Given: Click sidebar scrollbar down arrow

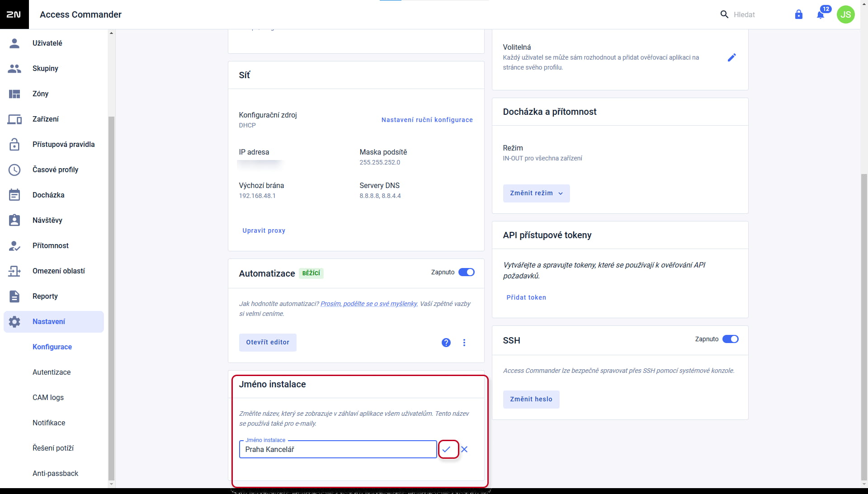Looking at the screenshot, I should coord(111,484).
